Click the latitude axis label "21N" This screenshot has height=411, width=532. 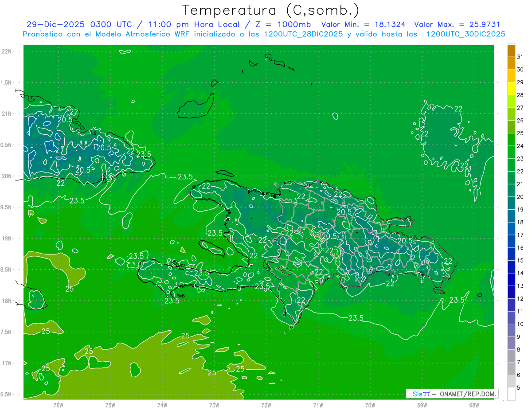7,114
